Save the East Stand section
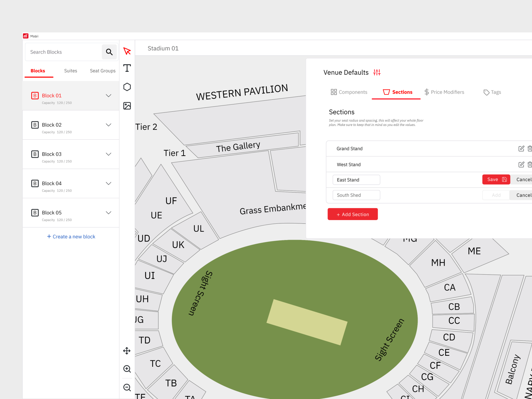This screenshot has height=399, width=532. pos(496,179)
